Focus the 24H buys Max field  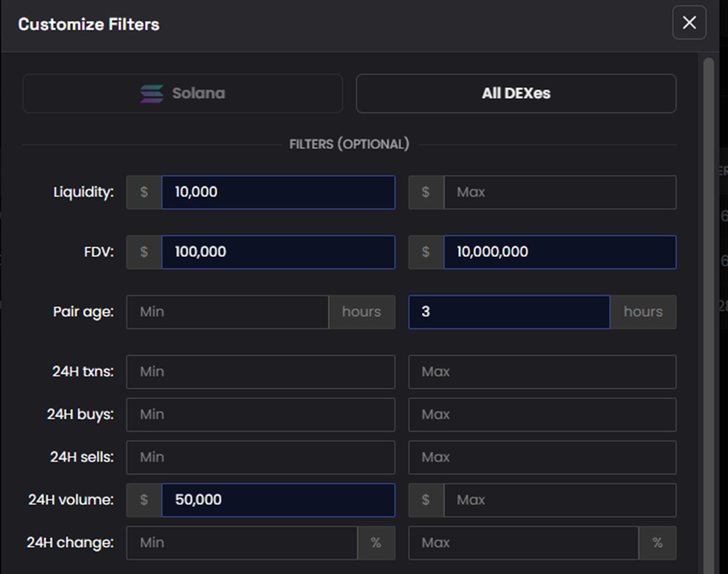(542, 414)
